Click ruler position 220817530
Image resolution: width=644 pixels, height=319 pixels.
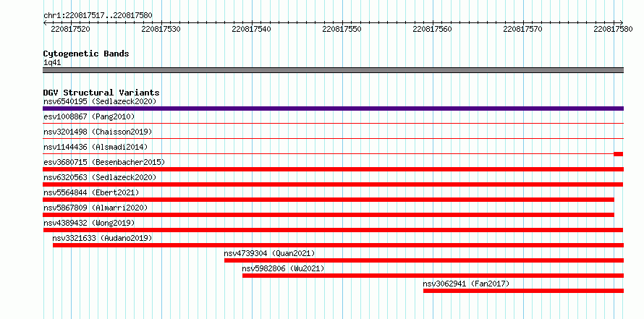[161, 29]
